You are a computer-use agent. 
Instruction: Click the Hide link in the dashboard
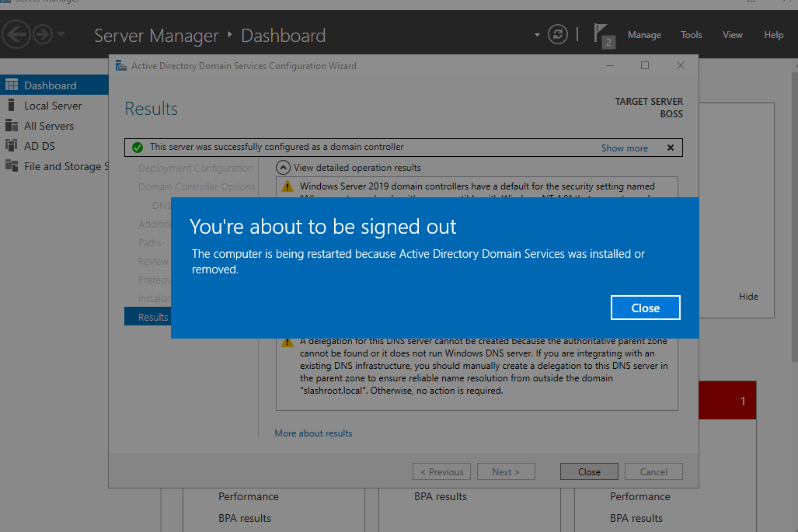tap(748, 297)
